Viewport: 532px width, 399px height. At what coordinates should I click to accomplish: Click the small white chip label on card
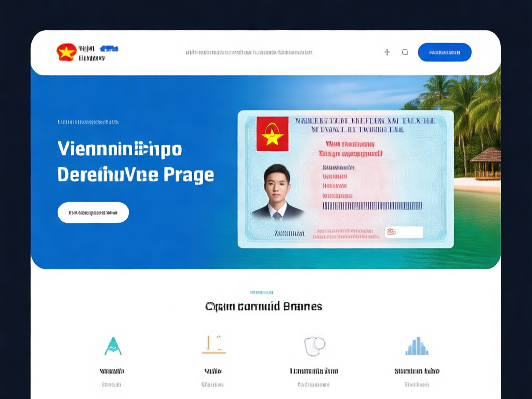point(404,232)
